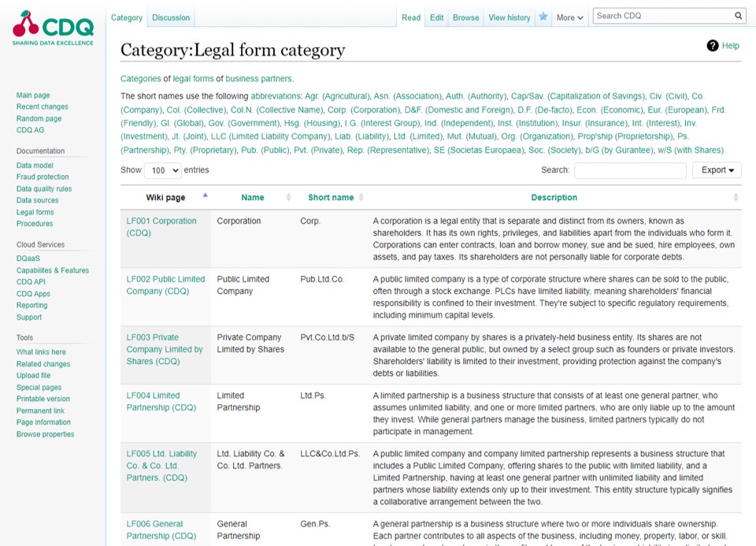Go to Main page

point(33,95)
